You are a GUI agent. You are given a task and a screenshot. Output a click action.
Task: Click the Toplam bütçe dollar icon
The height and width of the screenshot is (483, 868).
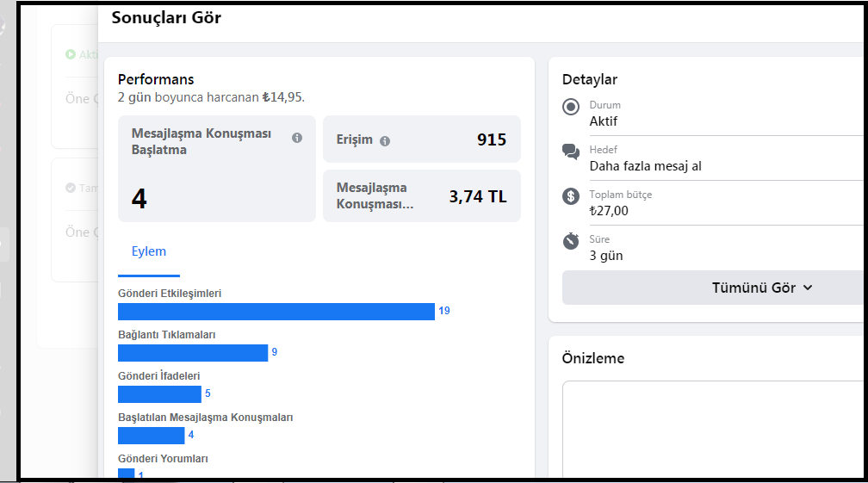coord(571,196)
